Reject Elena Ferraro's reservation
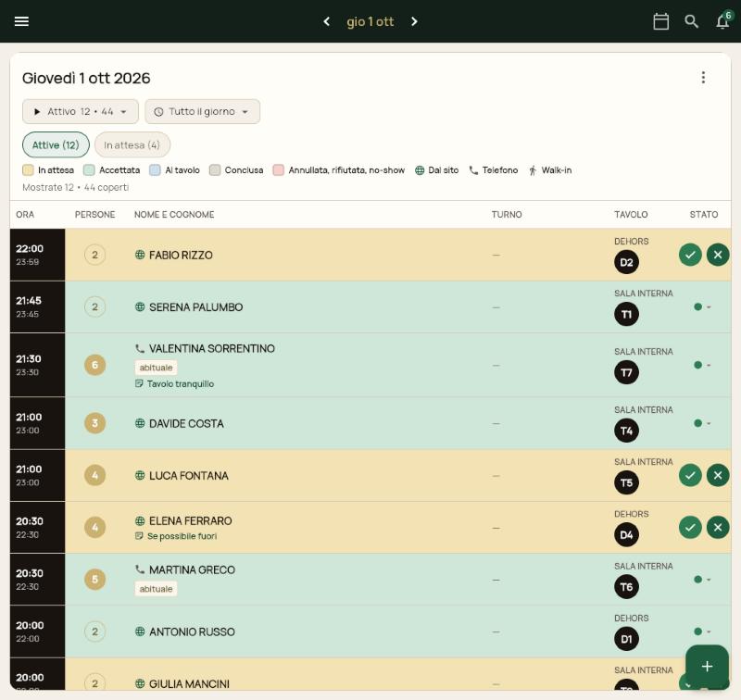Viewport: 741px width, 700px height. click(x=718, y=527)
